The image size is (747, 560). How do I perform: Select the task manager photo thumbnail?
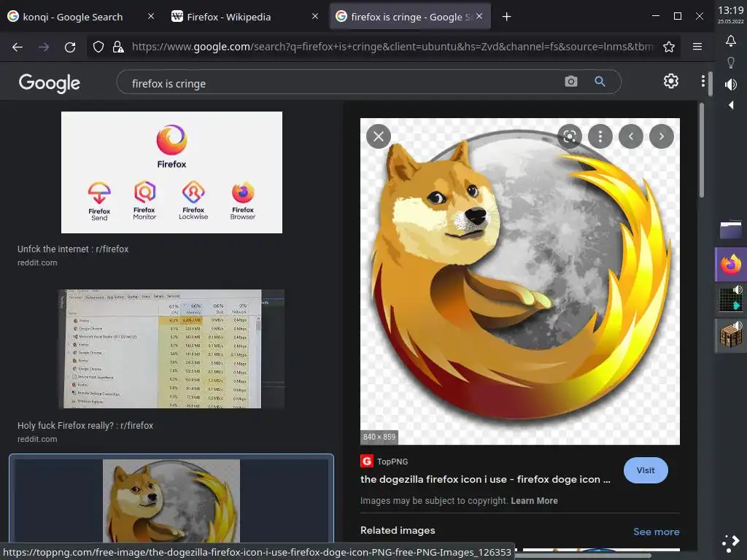coord(171,349)
